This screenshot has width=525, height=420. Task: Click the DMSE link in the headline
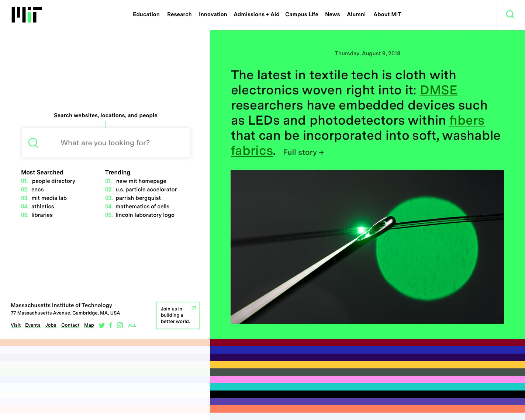(x=438, y=90)
